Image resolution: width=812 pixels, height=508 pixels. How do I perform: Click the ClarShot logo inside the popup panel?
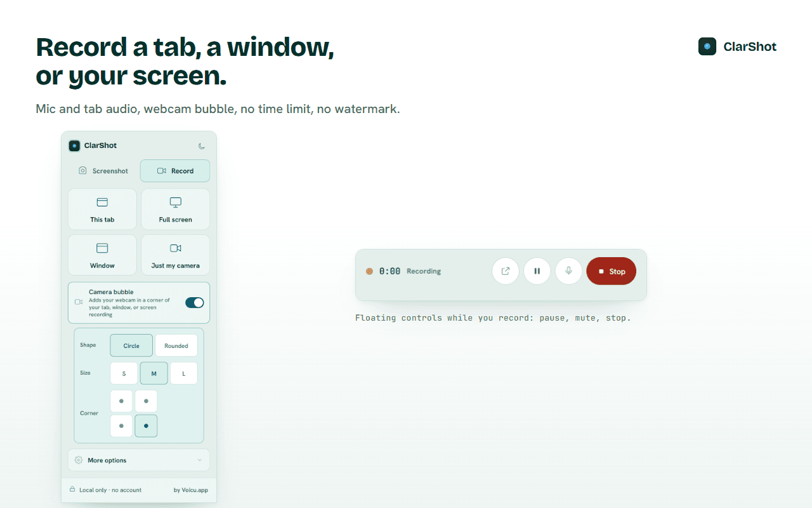point(74,145)
